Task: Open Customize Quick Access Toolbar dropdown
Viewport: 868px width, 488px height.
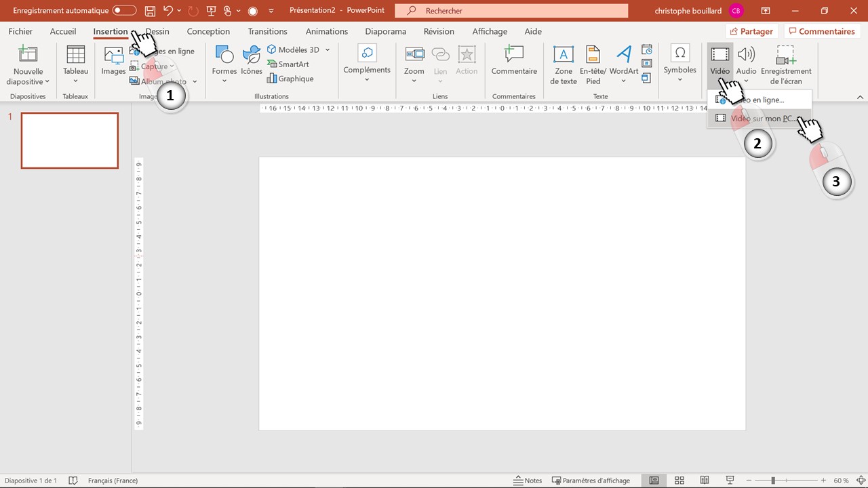Action: coord(271,11)
